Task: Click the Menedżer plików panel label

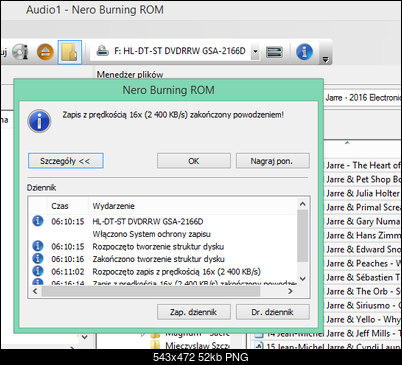Action: point(130,74)
